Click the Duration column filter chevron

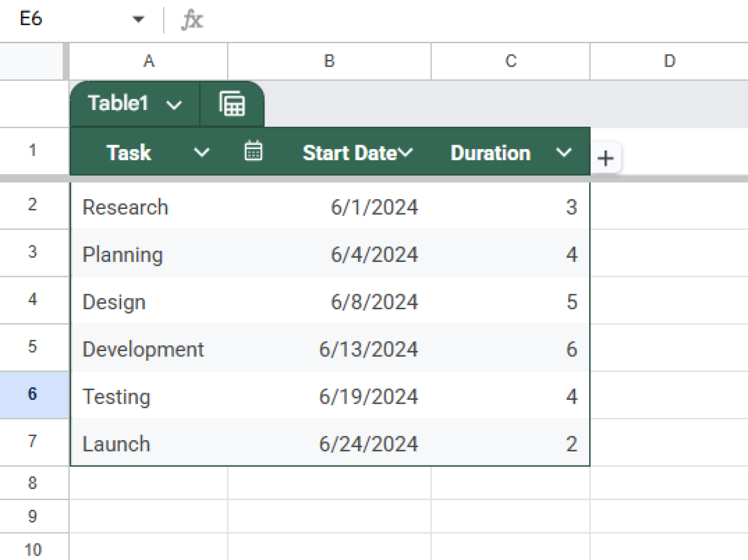click(x=564, y=152)
